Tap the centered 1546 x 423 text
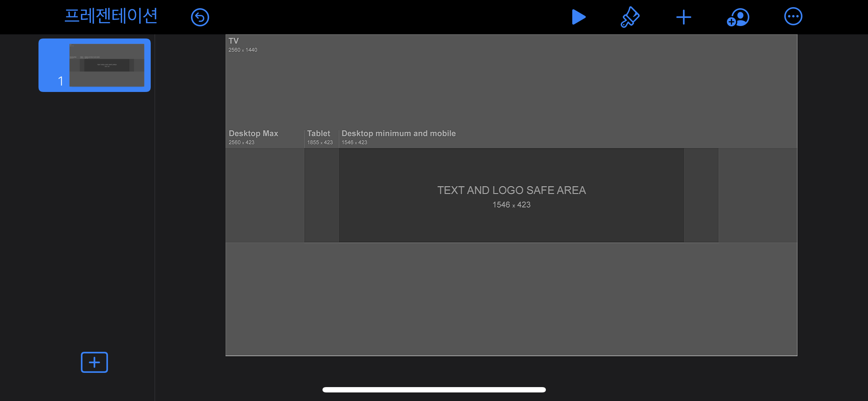This screenshot has height=401, width=868. coord(511,205)
